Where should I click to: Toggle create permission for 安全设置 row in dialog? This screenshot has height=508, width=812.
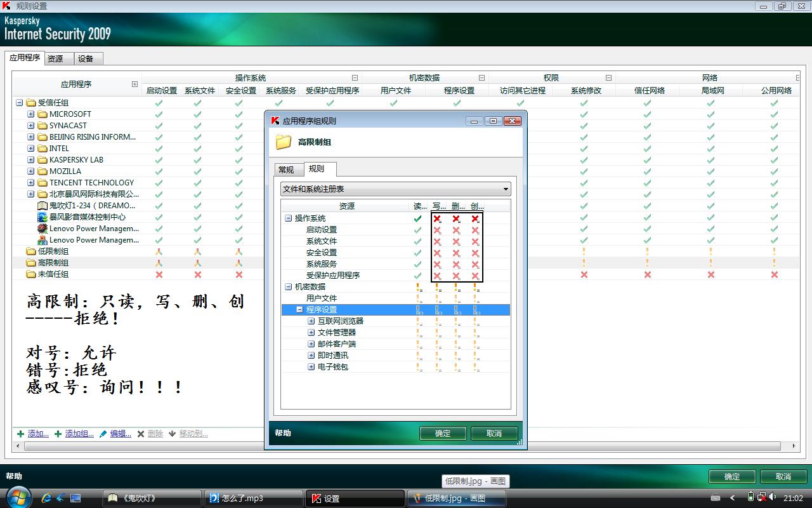click(475, 253)
